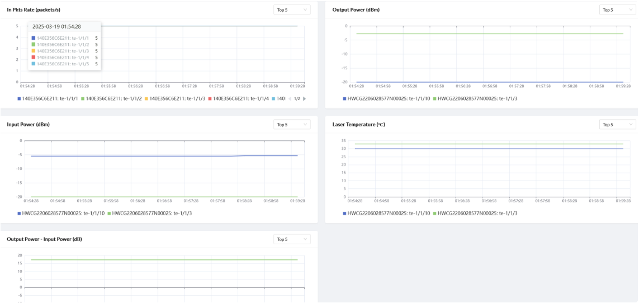Image resolution: width=644 pixels, height=308 pixels.
Task: Click previous legend page arrow in In Pkts Rate
Action: 289,99
